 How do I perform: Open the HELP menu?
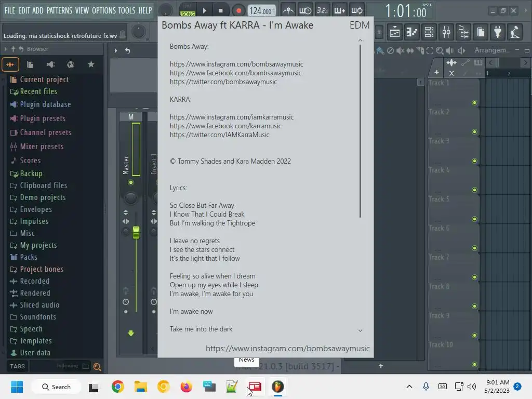tap(145, 10)
